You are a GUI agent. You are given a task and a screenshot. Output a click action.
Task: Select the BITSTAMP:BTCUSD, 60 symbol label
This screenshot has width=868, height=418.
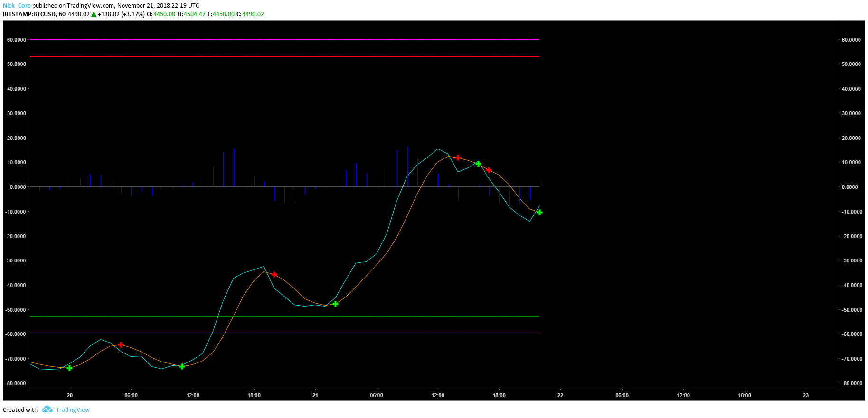34,14
